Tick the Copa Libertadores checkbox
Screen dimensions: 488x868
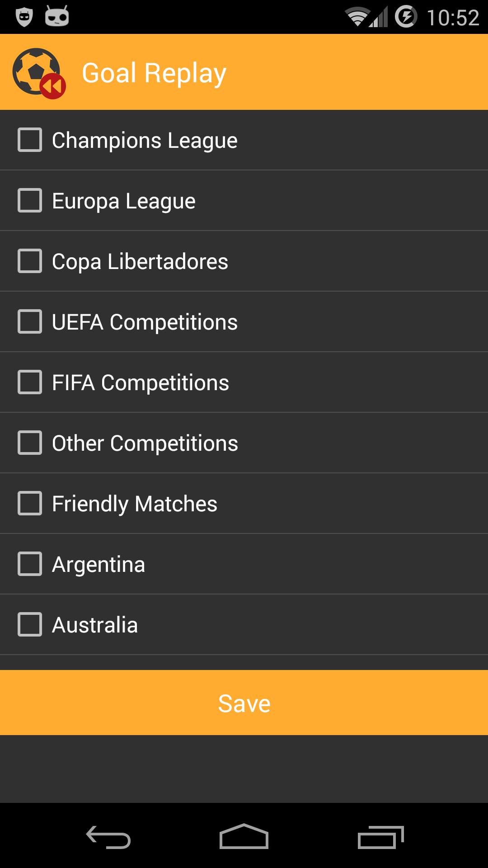pos(30,261)
